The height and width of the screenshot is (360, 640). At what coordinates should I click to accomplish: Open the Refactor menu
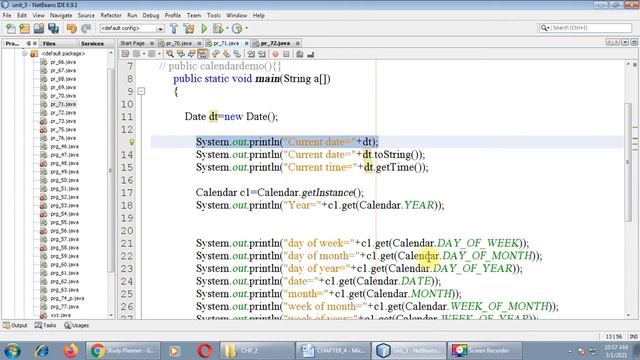111,15
